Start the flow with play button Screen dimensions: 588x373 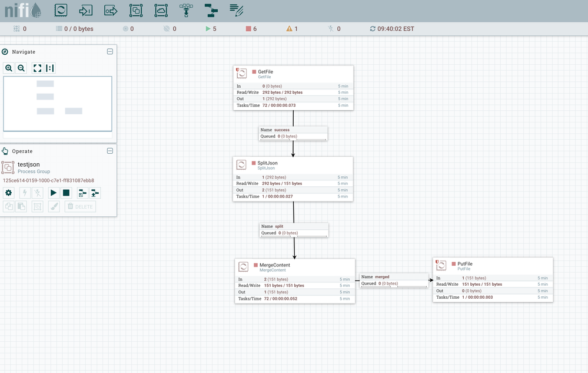click(x=54, y=193)
